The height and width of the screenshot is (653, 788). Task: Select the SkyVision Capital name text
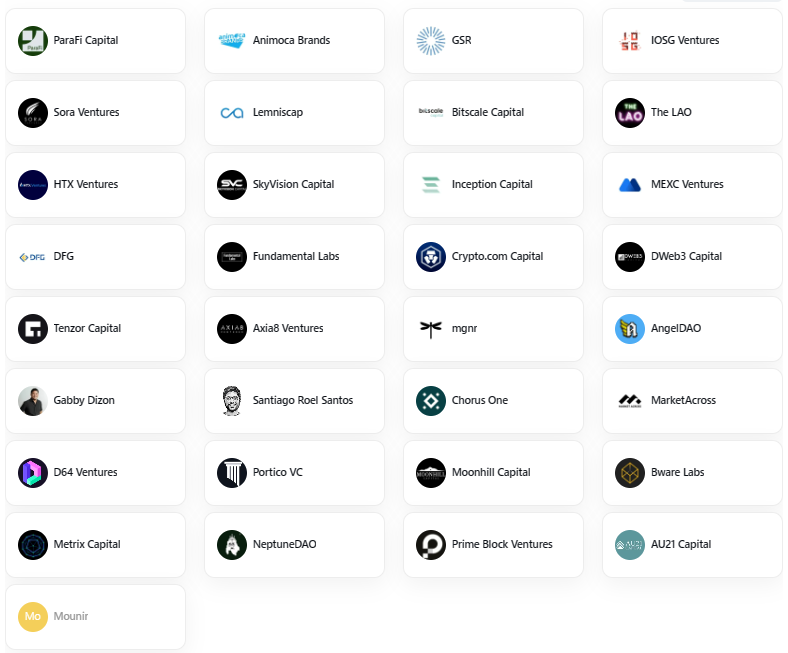[x=293, y=184]
